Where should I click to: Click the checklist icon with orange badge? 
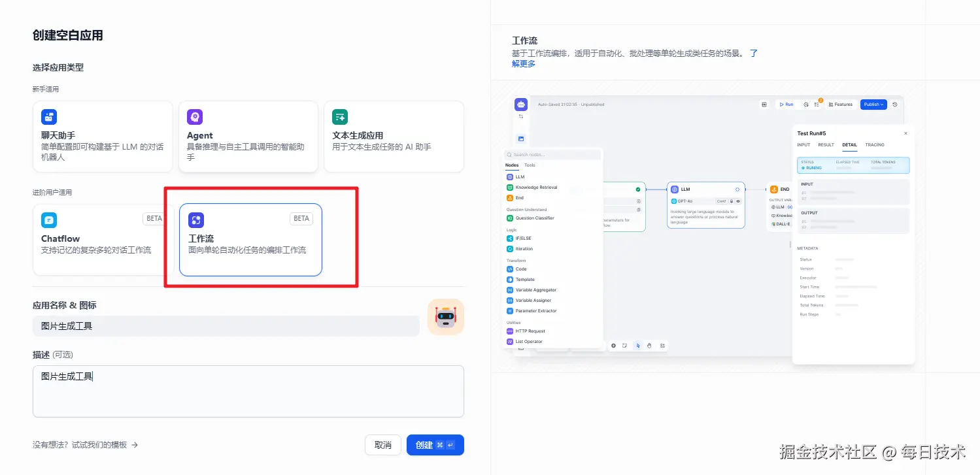pos(817,105)
